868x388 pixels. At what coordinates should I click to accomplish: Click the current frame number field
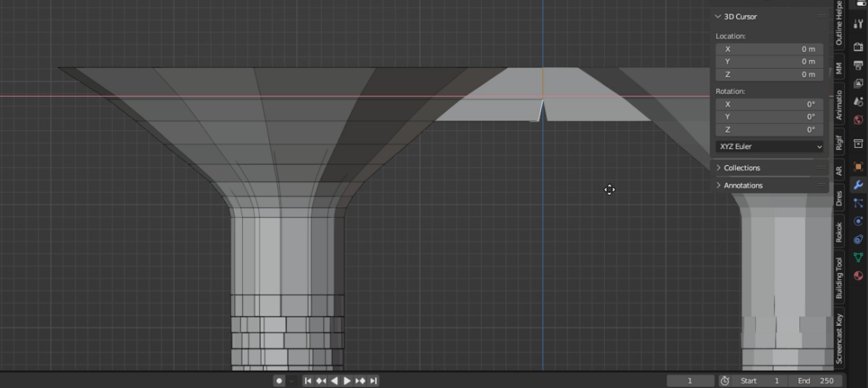click(690, 381)
